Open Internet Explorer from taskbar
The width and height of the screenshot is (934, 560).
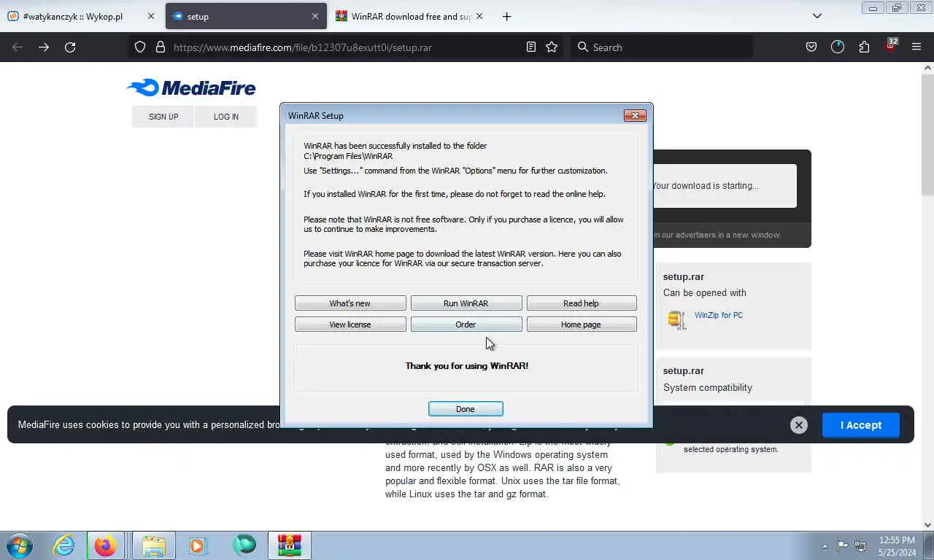[x=64, y=545]
